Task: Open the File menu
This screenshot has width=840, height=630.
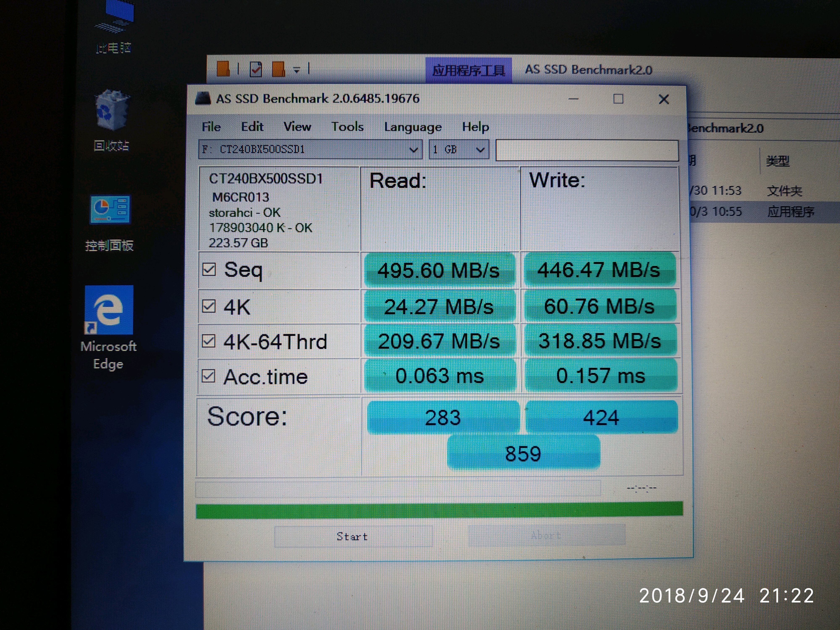Action: pos(211,126)
